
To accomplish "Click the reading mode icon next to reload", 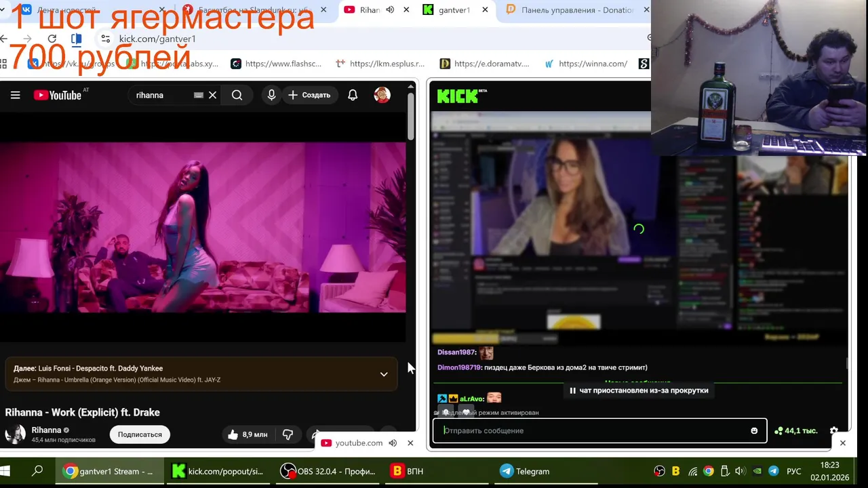I will (x=76, y=39).
